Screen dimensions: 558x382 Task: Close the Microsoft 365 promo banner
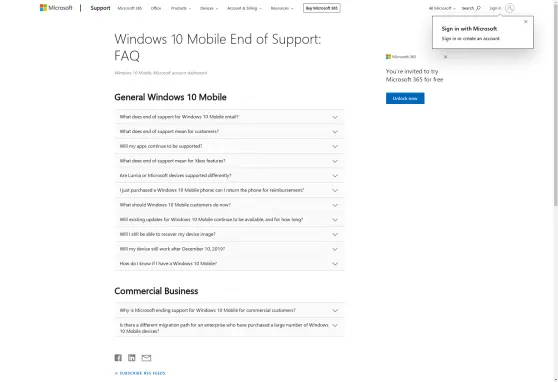(x=445, y=57)
